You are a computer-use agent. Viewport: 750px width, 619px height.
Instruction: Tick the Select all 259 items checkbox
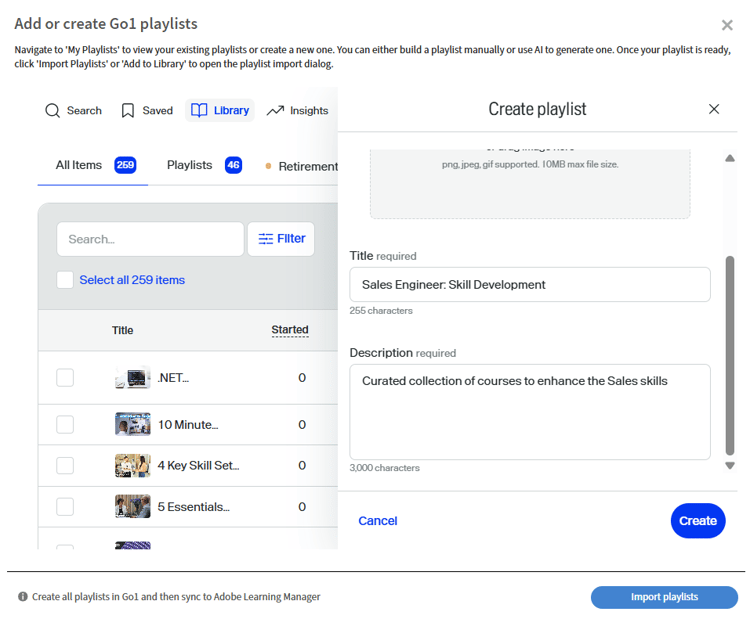point(65,280)
